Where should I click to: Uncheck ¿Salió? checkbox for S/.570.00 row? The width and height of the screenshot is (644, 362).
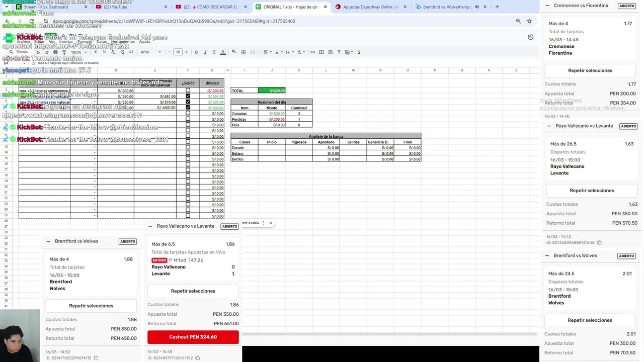[188, 102]
